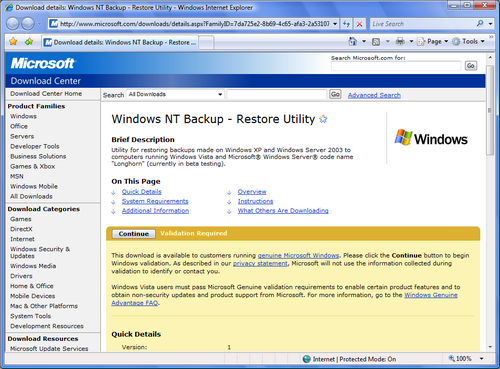The width and height of the screenshot is (500, 369).
Task: Open Games & Xbox product family
Action: click(x=33, y=166)
